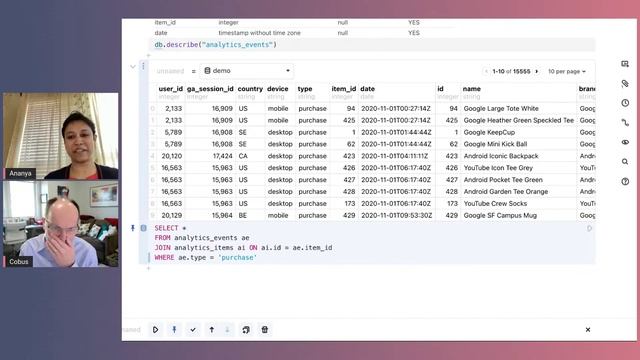Click the pin icon beside the SELECT query
The height and width of the screenshot is (360, 640).
tap(133, 228)
